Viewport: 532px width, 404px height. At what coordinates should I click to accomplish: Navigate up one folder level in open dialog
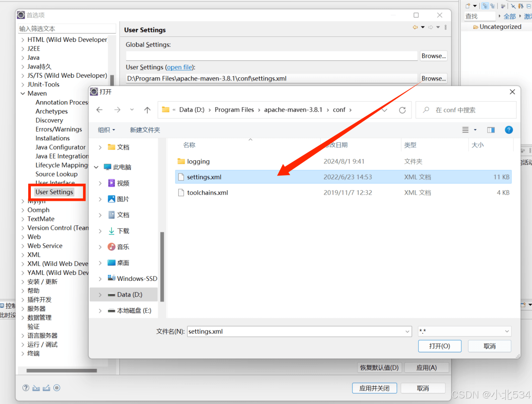pyautogui.click(x=147, y=110)
